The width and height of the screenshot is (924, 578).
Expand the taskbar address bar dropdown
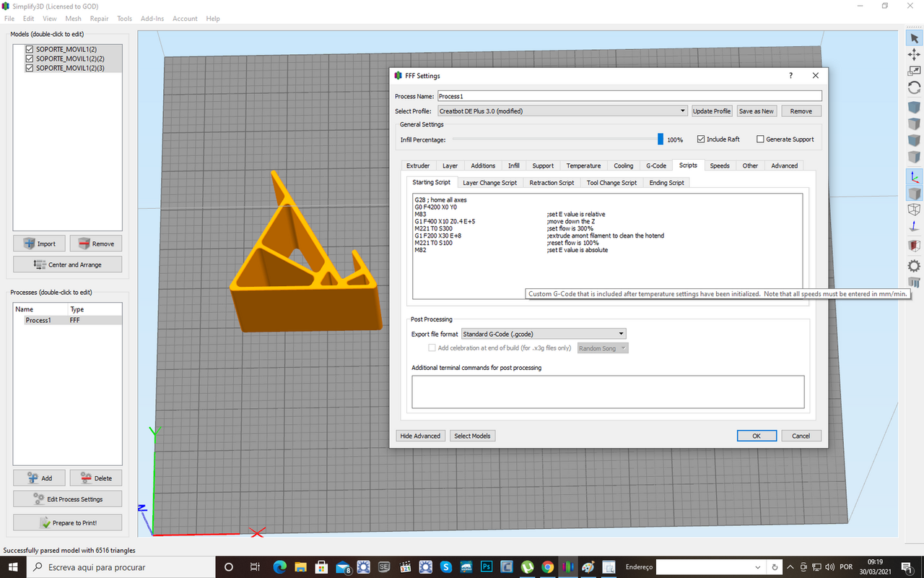pyautogui.click(x=759, y=567)
